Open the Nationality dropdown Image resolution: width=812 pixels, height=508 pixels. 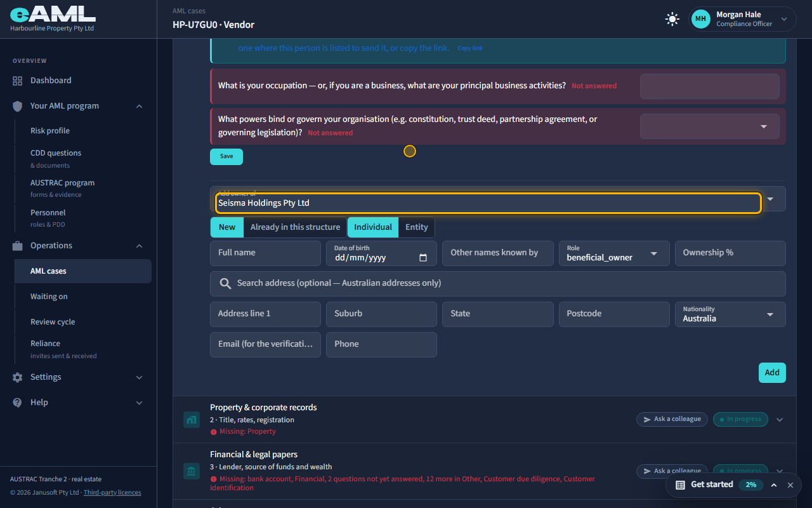coord(730,314)
